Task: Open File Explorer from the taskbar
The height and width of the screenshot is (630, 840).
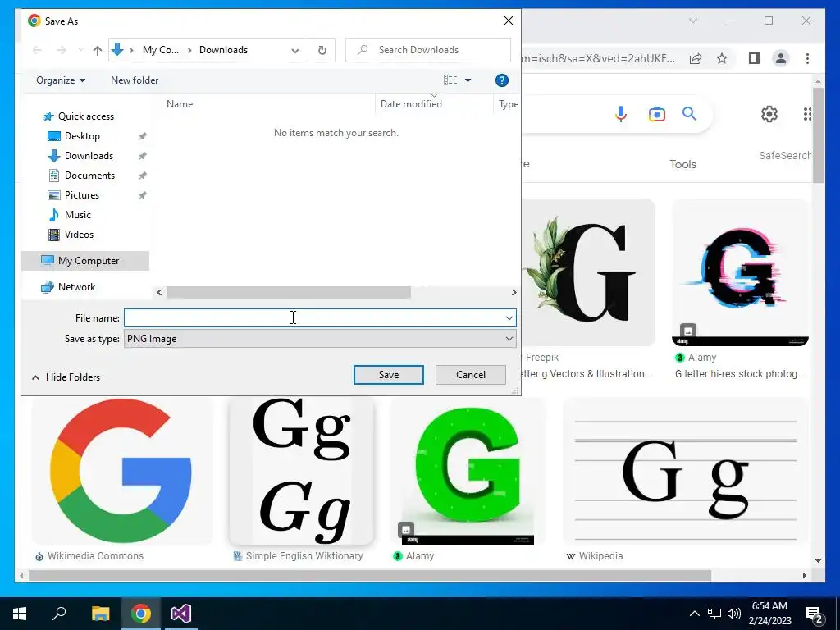Action: point(100,614)
